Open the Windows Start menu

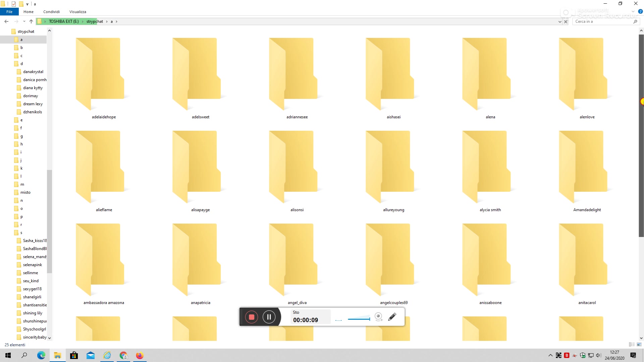tap(8, 355)
